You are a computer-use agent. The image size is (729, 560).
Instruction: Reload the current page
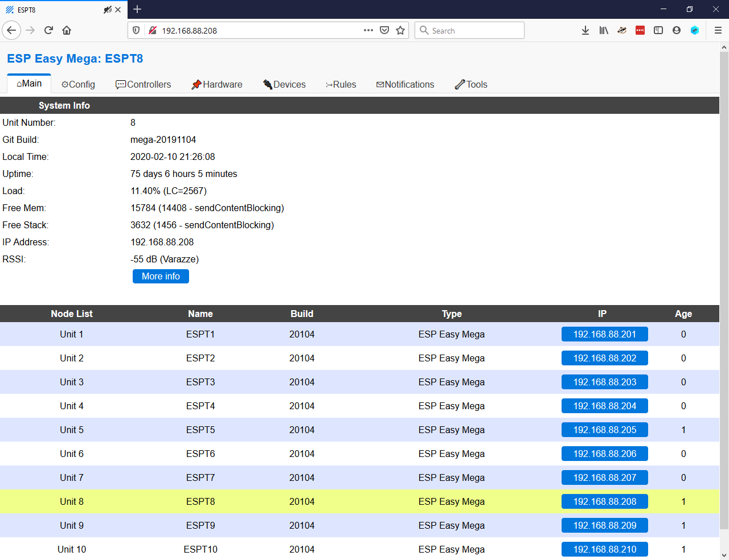(x=48, y=30)
